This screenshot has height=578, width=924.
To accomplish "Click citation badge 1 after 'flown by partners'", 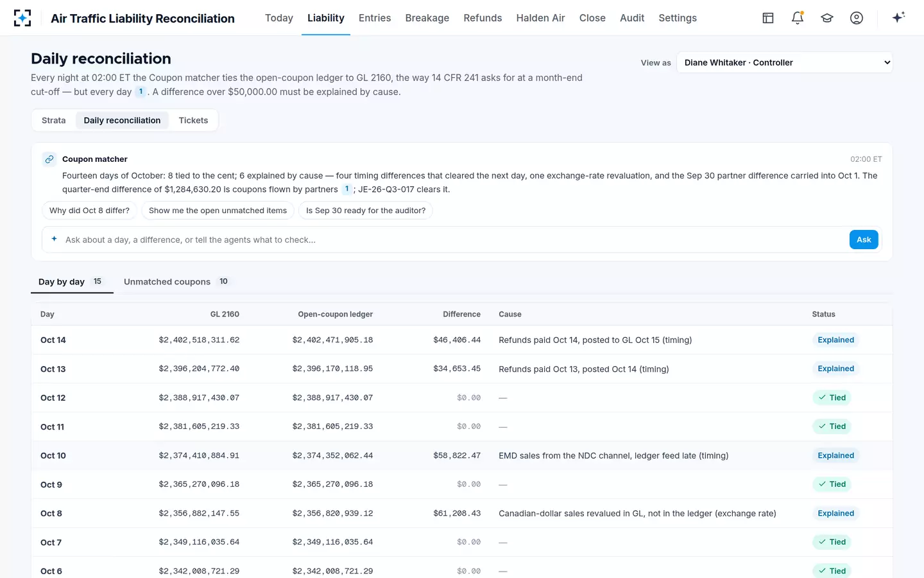I will 347,189.
